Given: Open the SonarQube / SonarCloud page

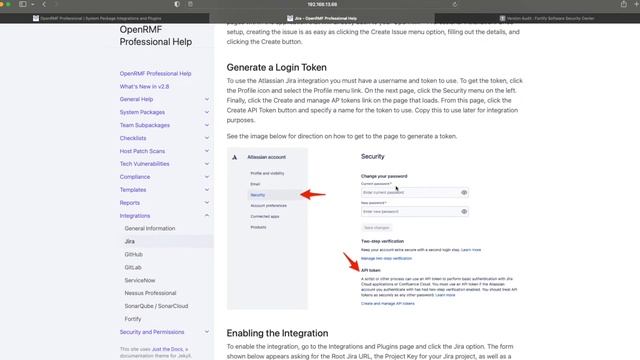Looking at the screenshot, I should click(156, 306).
